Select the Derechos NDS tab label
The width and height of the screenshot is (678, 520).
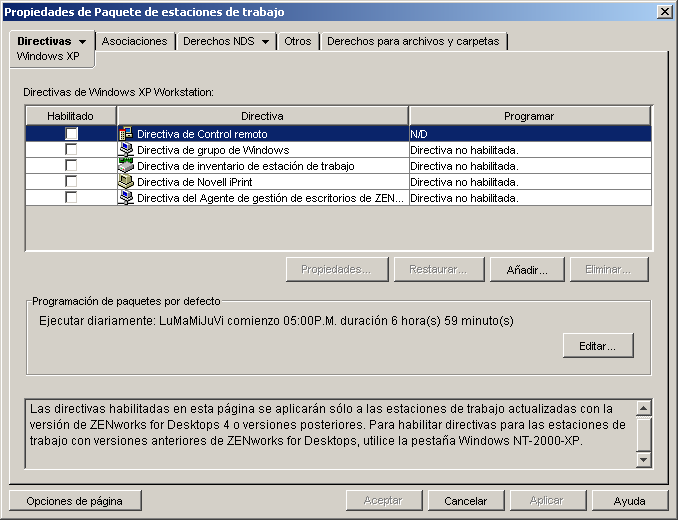tap(219, 41)
